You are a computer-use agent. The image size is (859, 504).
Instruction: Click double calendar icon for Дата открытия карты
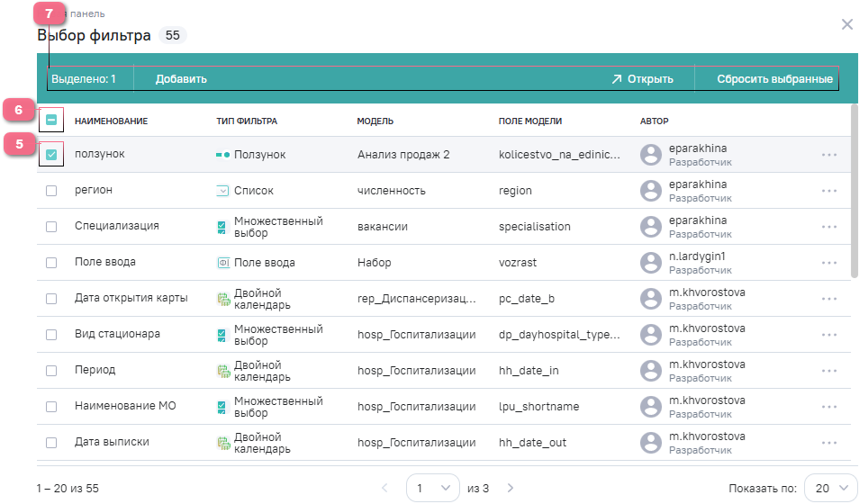(x=223, y=299)
